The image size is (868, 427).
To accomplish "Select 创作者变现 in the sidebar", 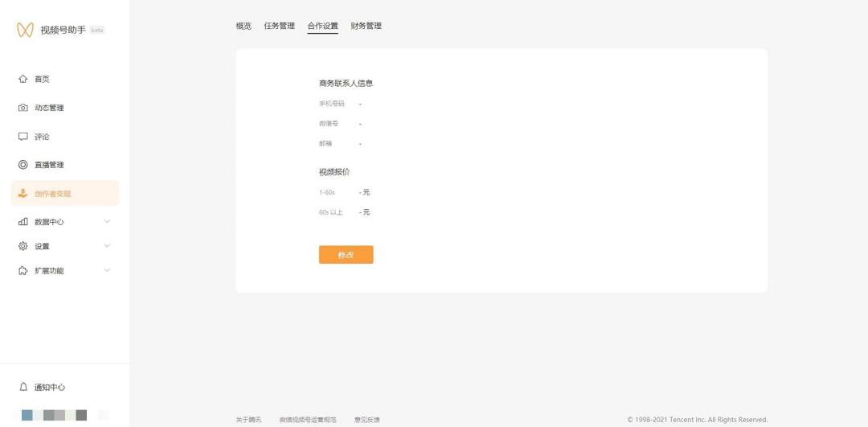I will click(65, 193).
